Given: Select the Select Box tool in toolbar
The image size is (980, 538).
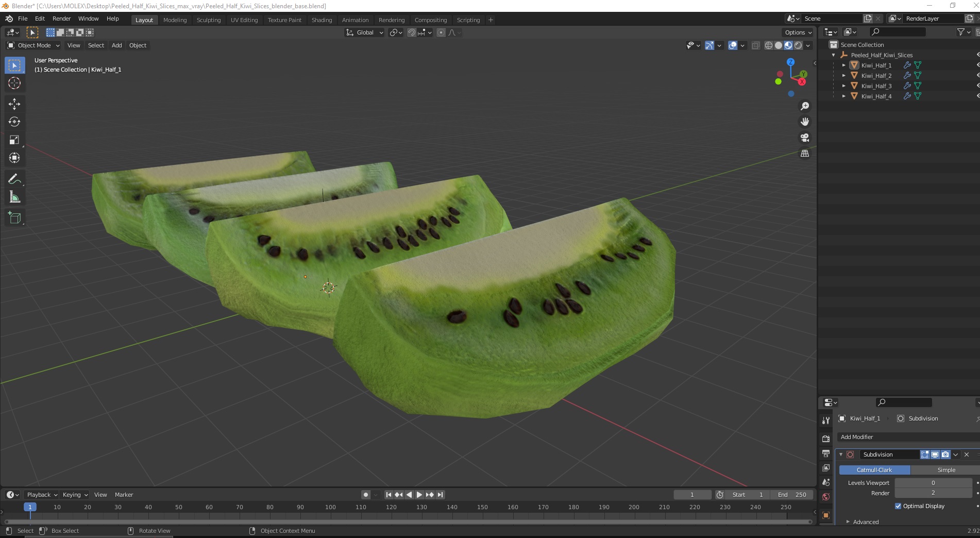Looking at the screenshot, I should pos(14,65).
